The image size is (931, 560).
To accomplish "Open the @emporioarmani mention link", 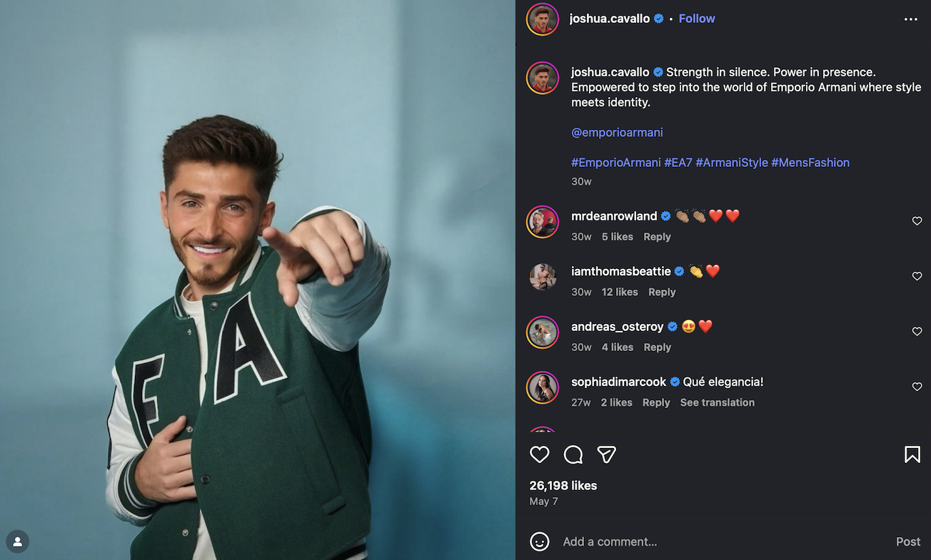I will (x=617, y=132).
